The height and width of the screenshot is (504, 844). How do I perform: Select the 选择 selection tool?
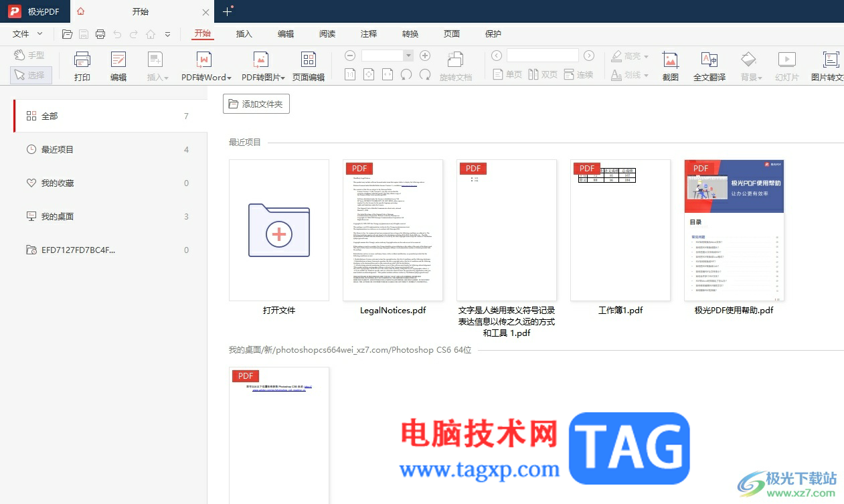[x=31, y=75]
